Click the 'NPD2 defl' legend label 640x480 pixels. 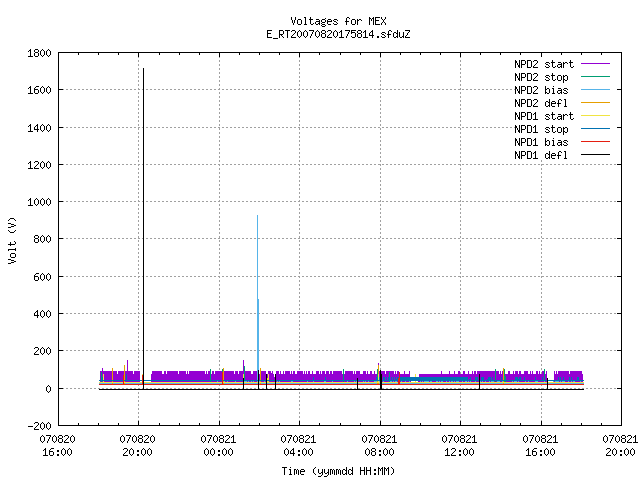(x=541, y=103)
